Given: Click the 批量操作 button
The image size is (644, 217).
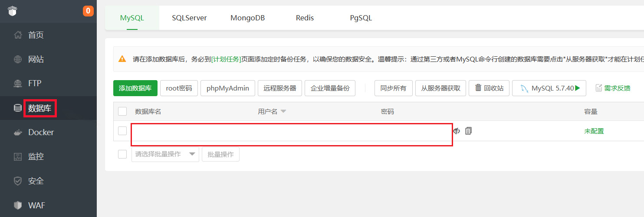Looking at the screenshot, I should pyautogui.click(x=220, y=154).
